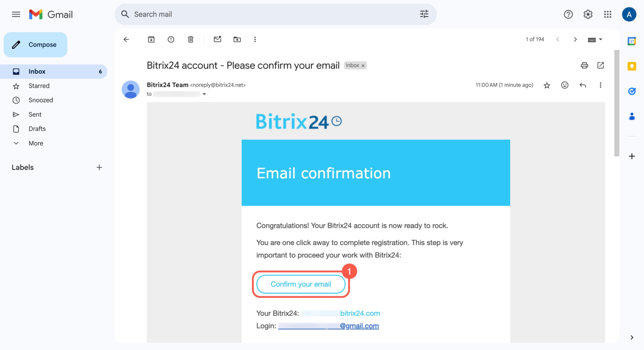Open the Starred folder
Screen dimensions: 644x350
(x=54, y=86)
